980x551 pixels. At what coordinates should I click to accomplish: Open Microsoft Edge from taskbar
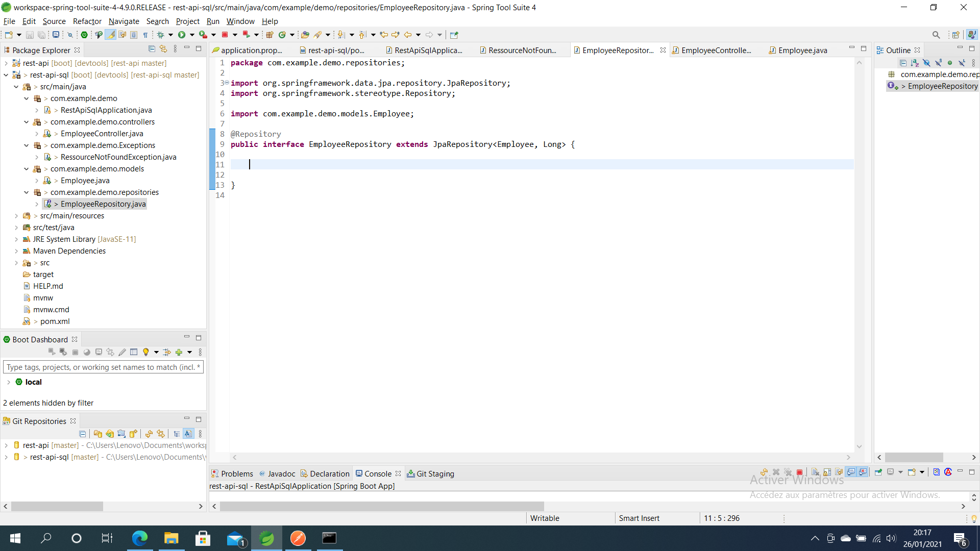click(x=139, y=538)
